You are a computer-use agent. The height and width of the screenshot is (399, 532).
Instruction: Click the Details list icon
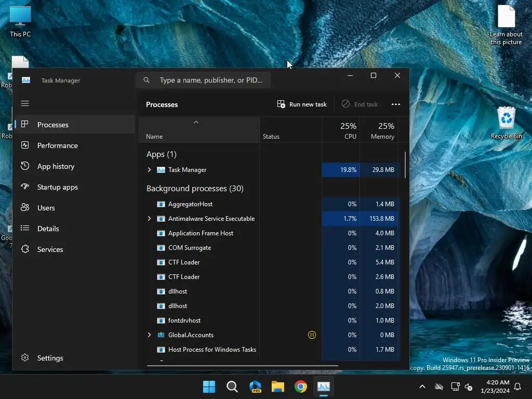click(25, 228)
